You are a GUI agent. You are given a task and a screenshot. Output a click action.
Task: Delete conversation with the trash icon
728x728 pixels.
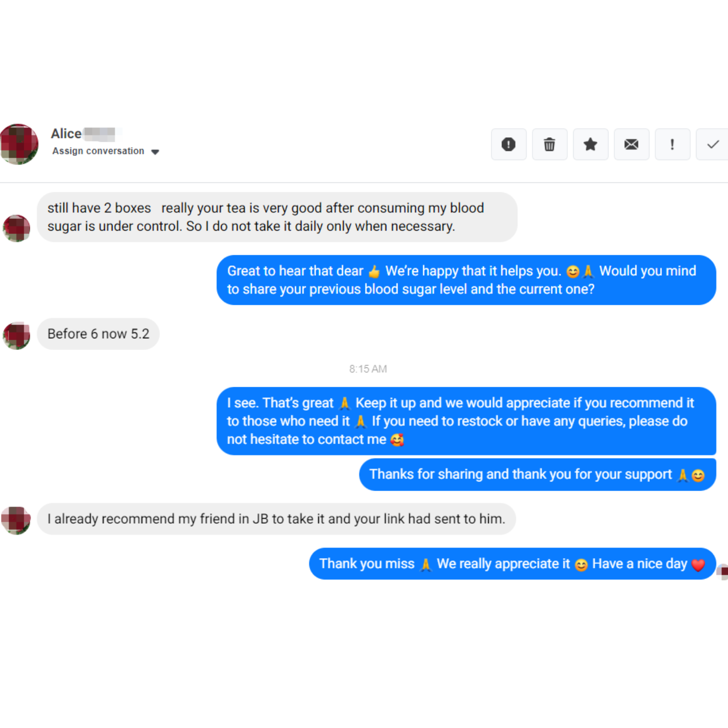coord(549,144)
